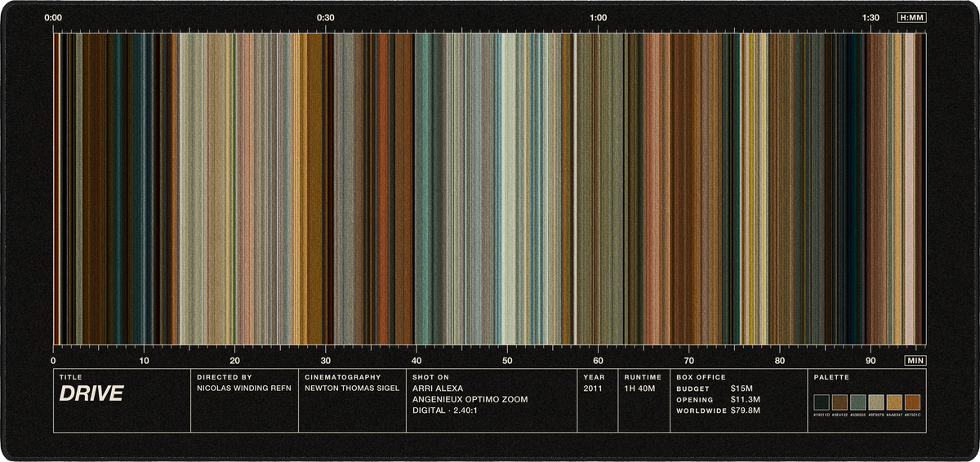Screen dimensions: 980x462
Task: Select the opening value $11.3M
Action: tap(746, 400)
